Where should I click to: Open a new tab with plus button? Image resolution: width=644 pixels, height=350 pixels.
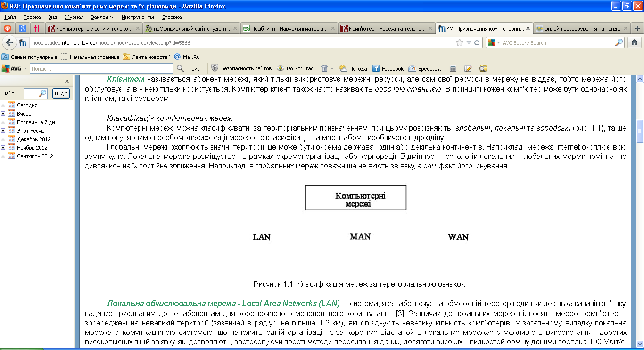(637, 28)
